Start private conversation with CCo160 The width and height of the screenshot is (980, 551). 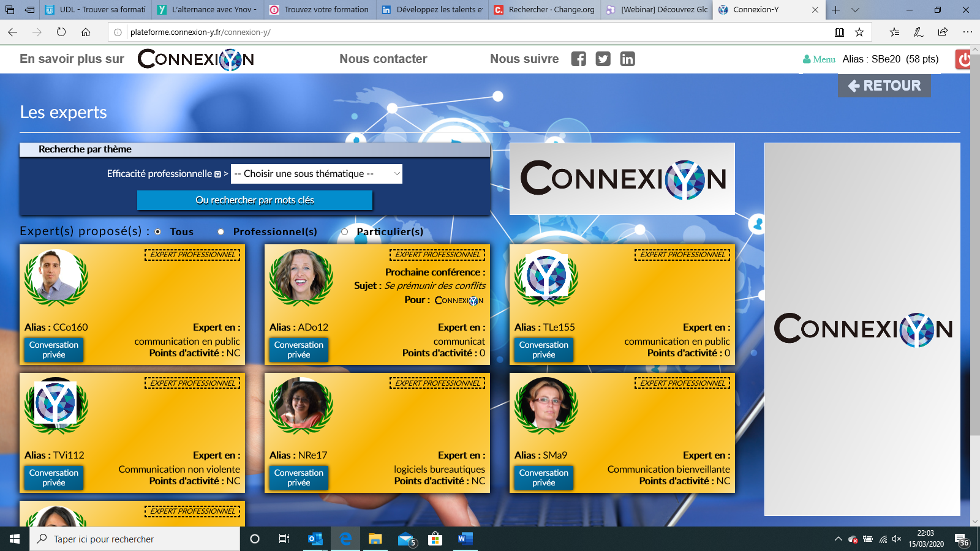[x=54, y=350]
